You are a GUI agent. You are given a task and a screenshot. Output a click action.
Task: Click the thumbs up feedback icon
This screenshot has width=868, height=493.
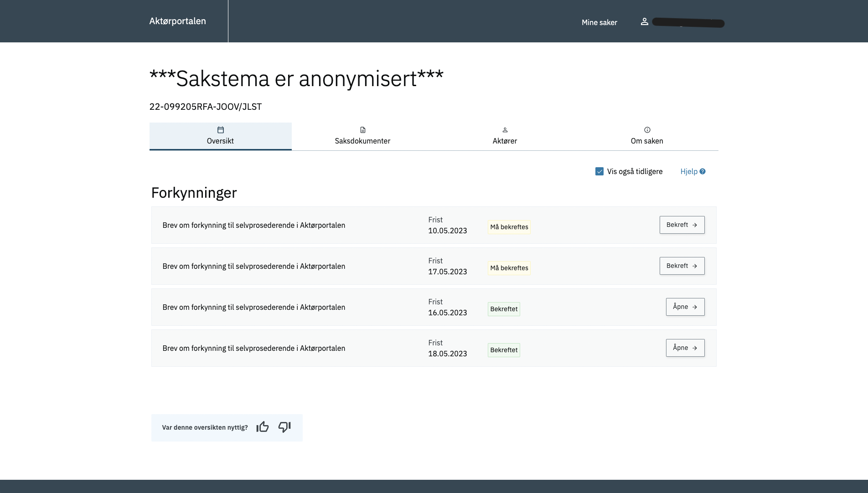point(263,427)
